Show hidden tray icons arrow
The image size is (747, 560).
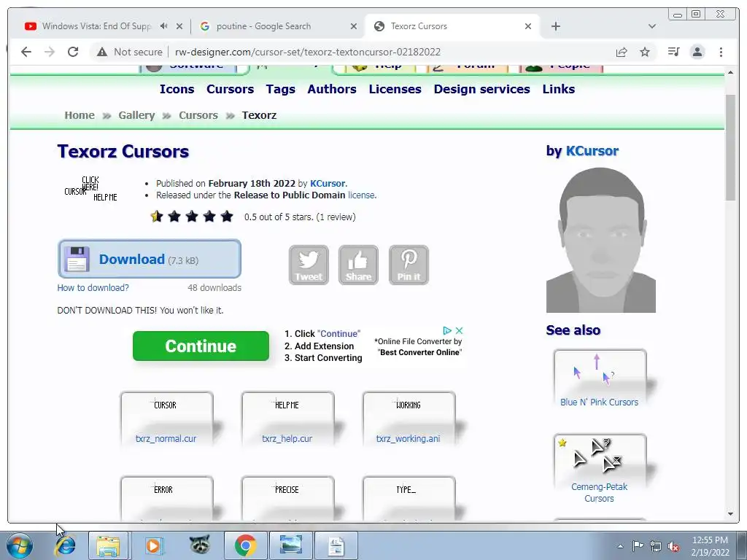pyautogui.click(x=620, y=546)
